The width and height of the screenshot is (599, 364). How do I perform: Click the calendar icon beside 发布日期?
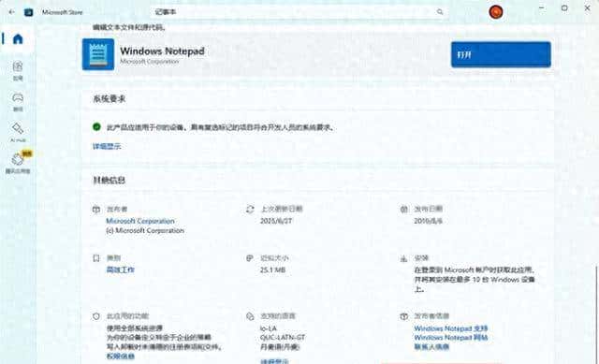tap(403, 209)
